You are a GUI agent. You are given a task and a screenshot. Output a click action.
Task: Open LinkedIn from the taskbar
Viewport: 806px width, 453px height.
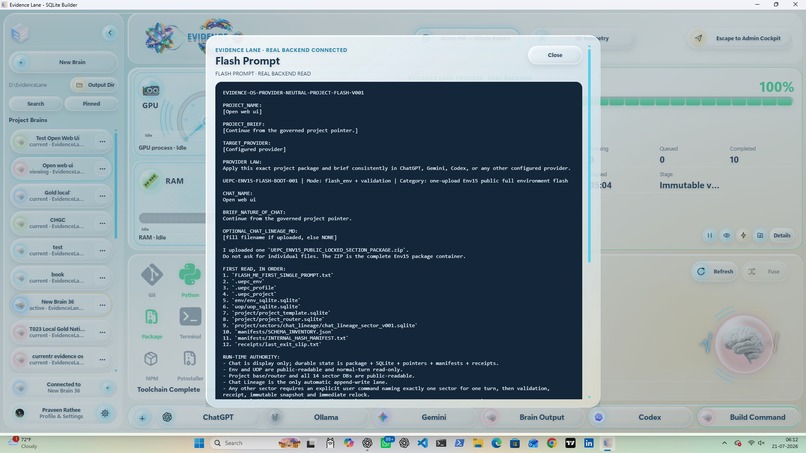coord(589,443)
